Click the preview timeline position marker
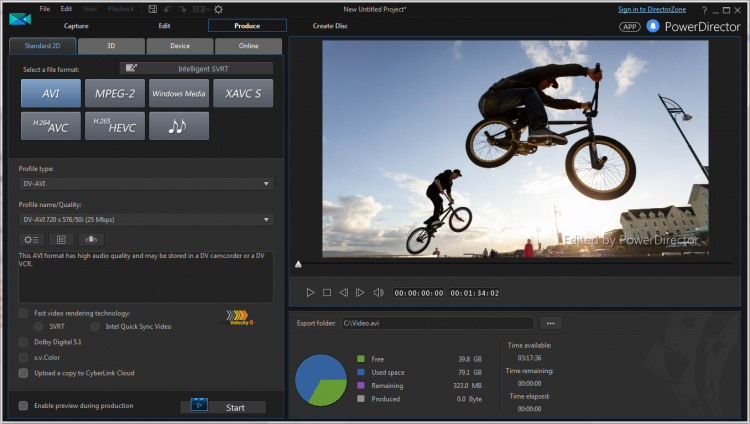The image size is (750, 424). pos(298,264)
